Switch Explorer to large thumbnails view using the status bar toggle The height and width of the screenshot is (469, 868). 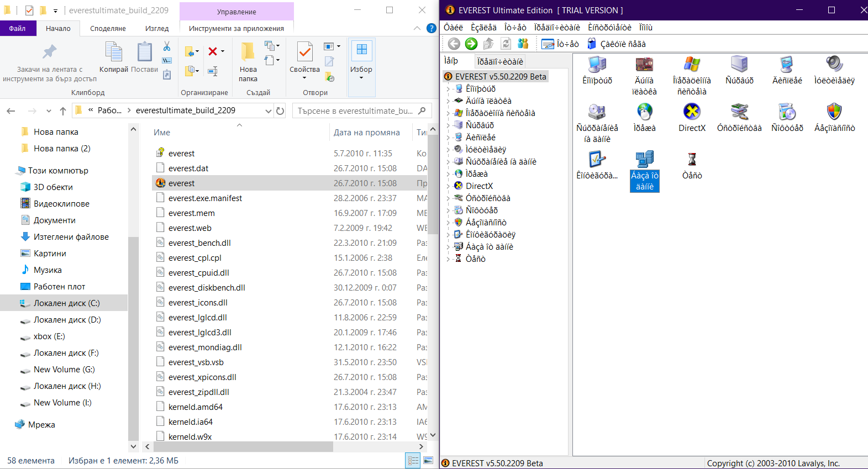(x=428, y=461)
